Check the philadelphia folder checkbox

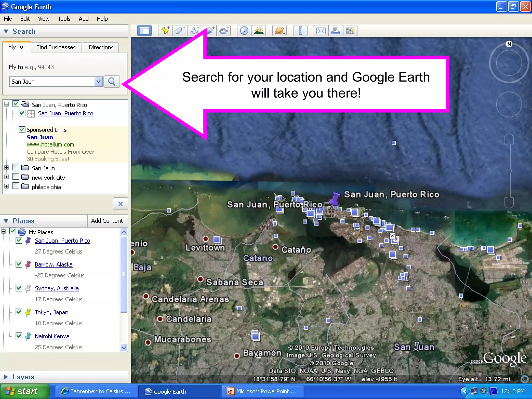point(16,186)
